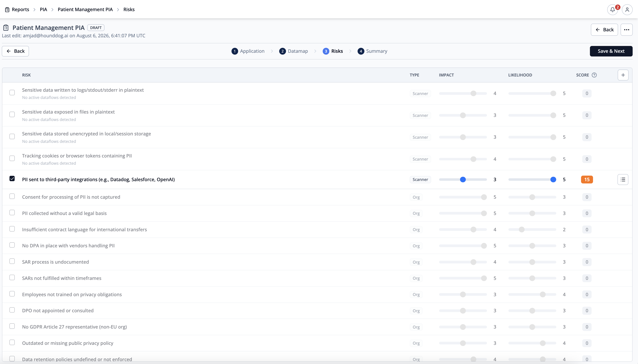Check 'PII collected without a valid legal basis' checkbox
Screen dimensions: 638x364
(x=12, y=213)
